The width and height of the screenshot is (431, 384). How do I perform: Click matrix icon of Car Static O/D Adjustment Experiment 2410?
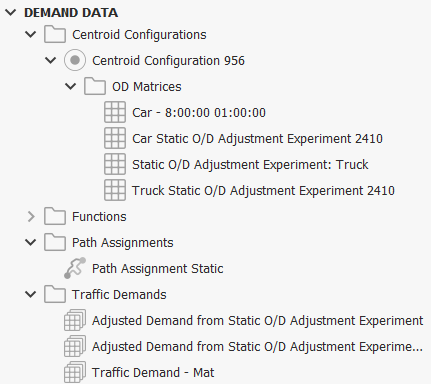[115, 138]
